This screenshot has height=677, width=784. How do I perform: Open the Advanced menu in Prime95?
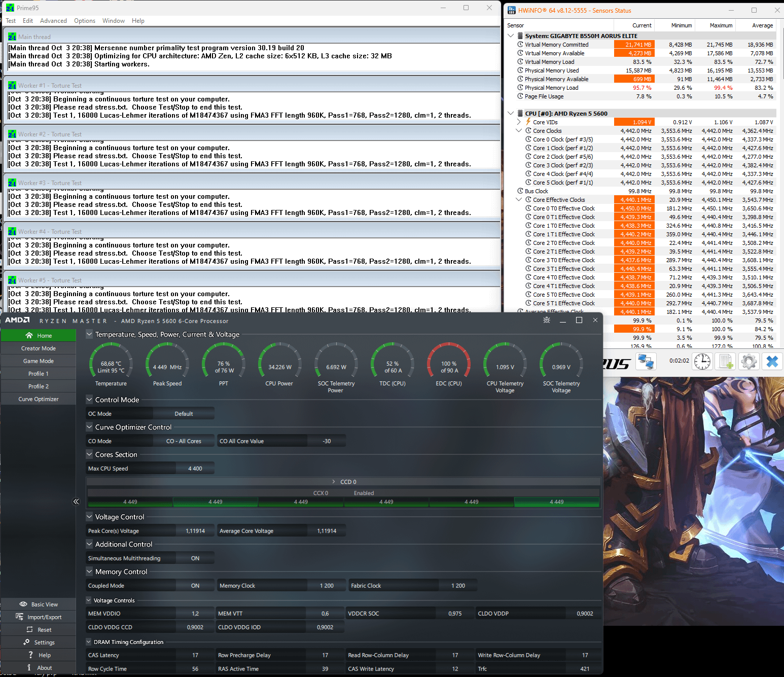[x=53, y=21]
